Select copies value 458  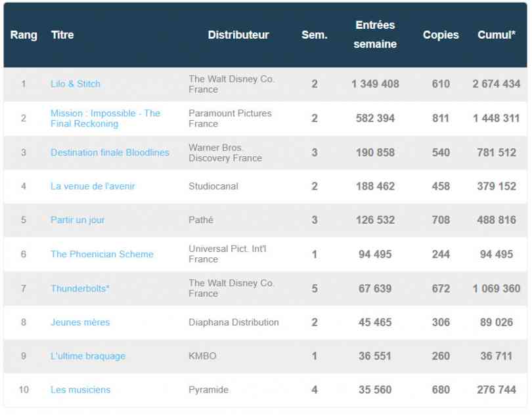pyautogui.click(x=441, y=186)
